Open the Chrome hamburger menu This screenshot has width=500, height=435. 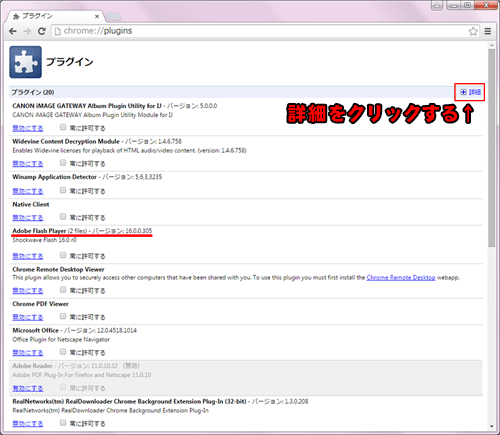pos(488,31)
